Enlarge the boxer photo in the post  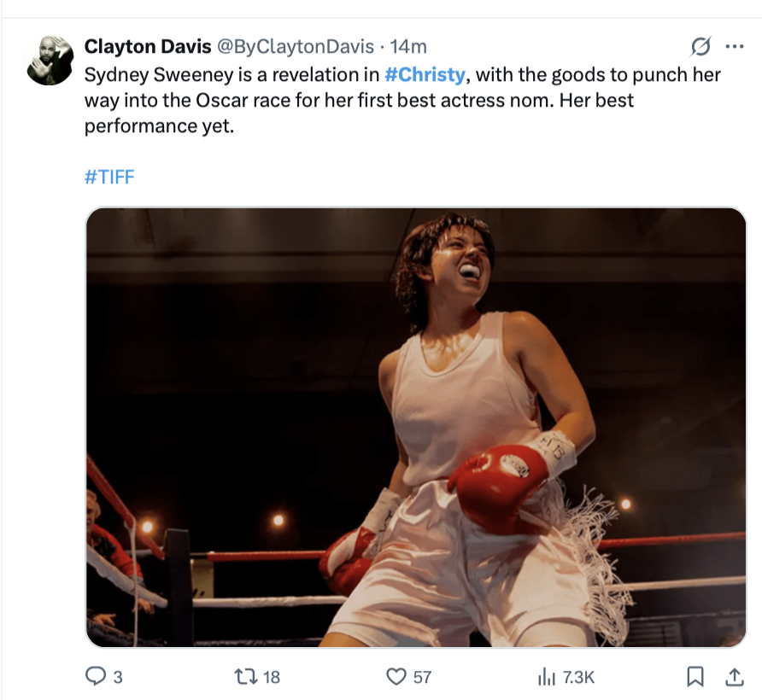click(x=416, y=427)
